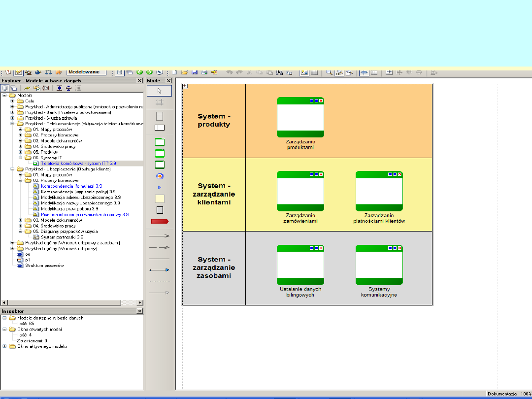The height and width of the screenshot is (399, 532).
Task: Expand the '01. Mapy procesów' folder under Telekomunikacja
Action: point(21,130)
